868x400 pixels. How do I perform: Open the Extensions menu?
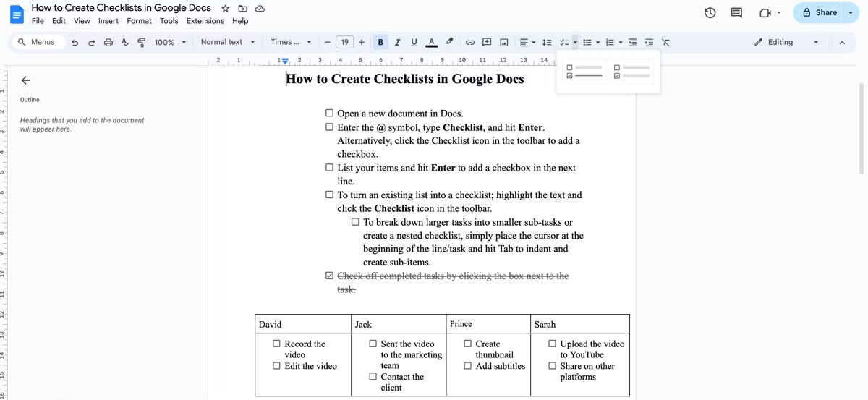[x=205, y=21]
